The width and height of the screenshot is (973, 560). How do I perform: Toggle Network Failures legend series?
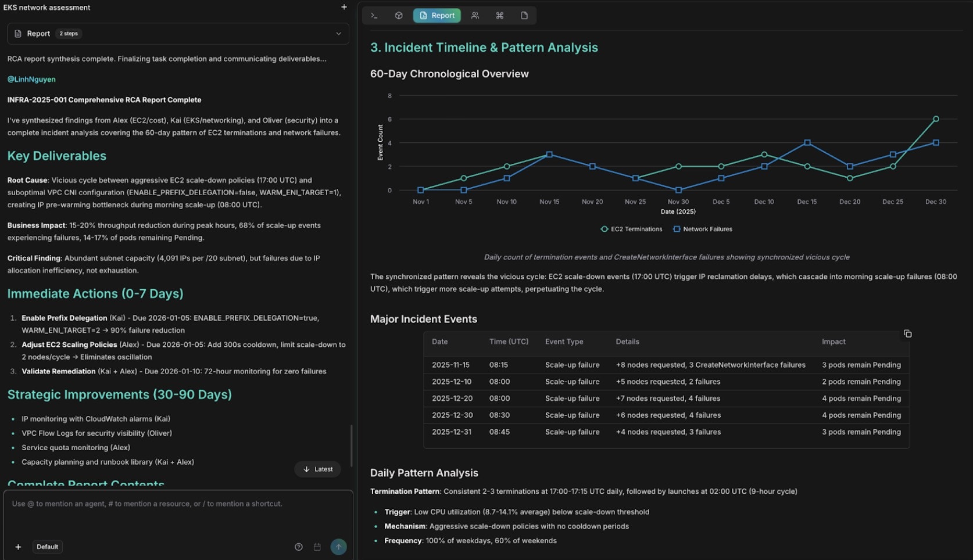coord(702,229)
